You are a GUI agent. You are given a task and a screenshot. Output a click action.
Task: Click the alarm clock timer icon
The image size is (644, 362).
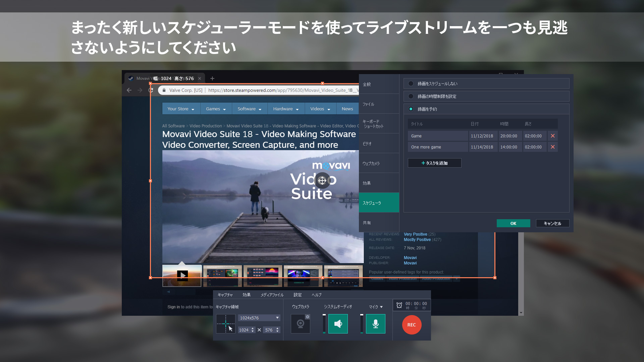[399, 305]
